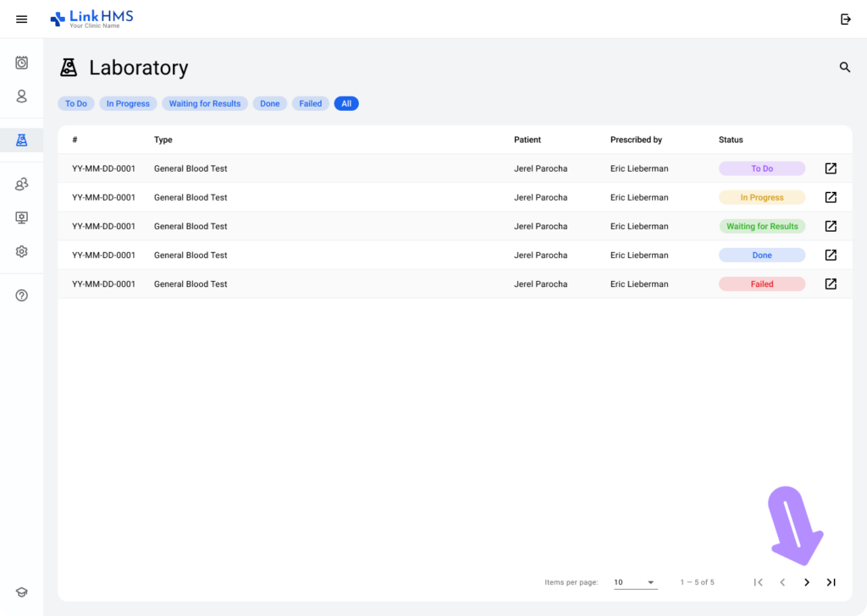This screenshot has height=616, width=867.
Task: Open the Failed row details icon
Action: tap(831, 284)
